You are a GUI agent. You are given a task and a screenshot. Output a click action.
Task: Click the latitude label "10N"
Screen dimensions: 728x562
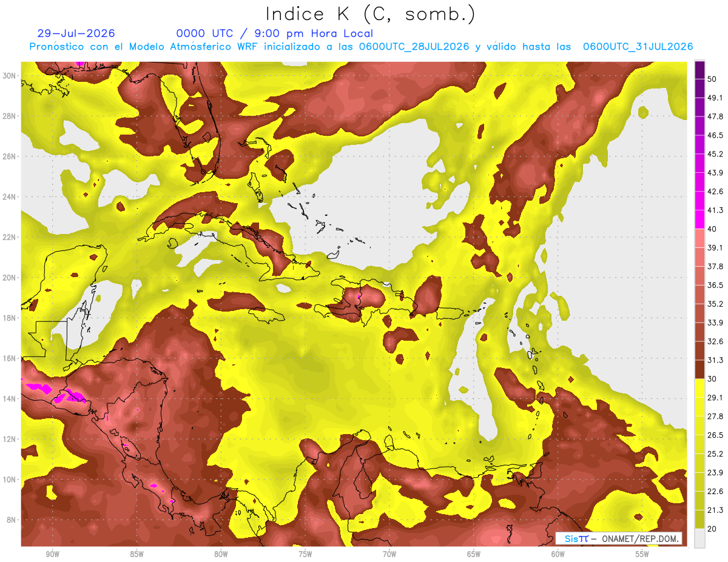point(9,480)
